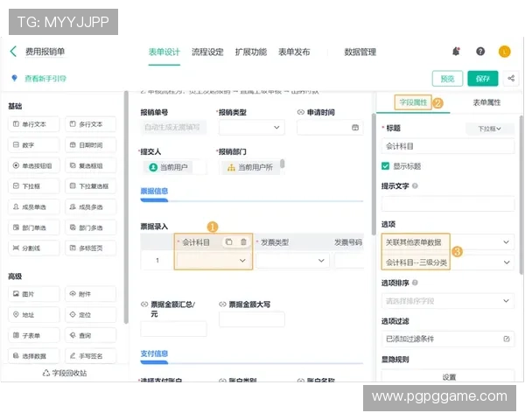The image size is (525, 420).
Task: Open the 报销类型 dropdown
Action: coord(252,127)
